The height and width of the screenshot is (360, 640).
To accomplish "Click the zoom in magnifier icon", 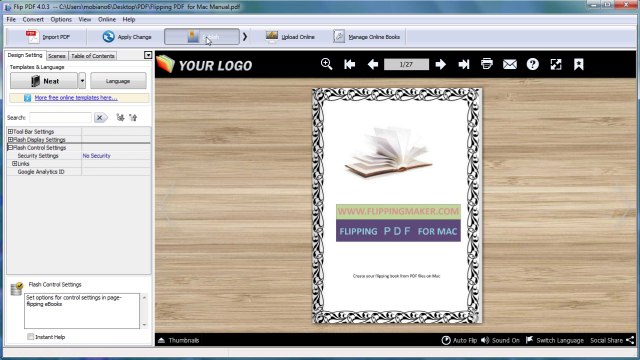I will [x=326, y=64].
